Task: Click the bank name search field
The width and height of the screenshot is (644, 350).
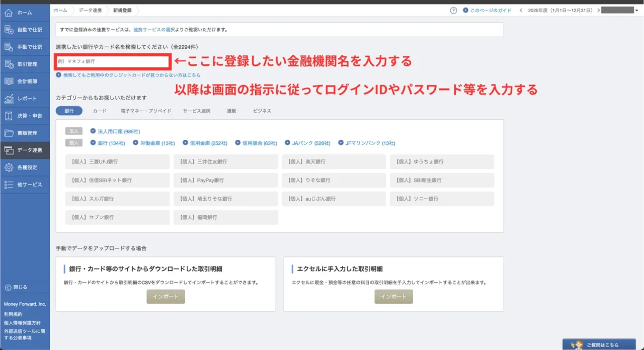Action: (x=112, y=61)
